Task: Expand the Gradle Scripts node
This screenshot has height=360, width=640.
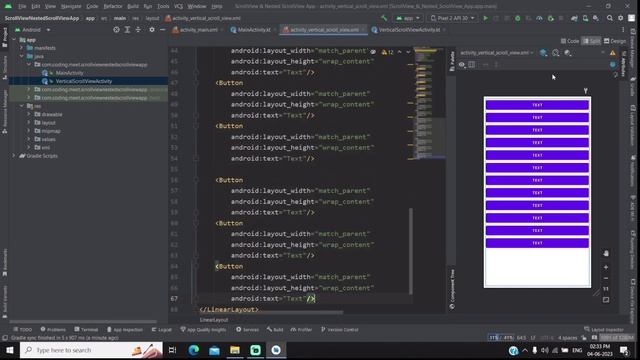Action: [x=14, y=156]
